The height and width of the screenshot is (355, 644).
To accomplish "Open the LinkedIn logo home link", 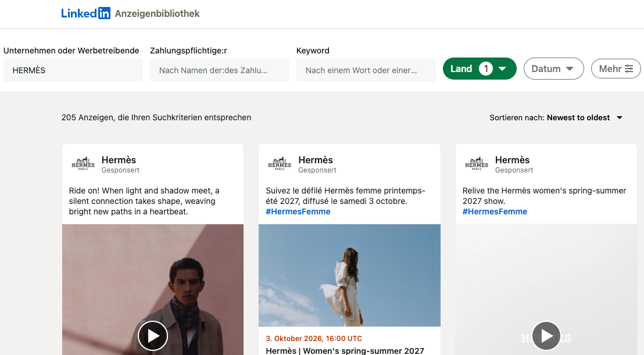I will coord(85,13).
